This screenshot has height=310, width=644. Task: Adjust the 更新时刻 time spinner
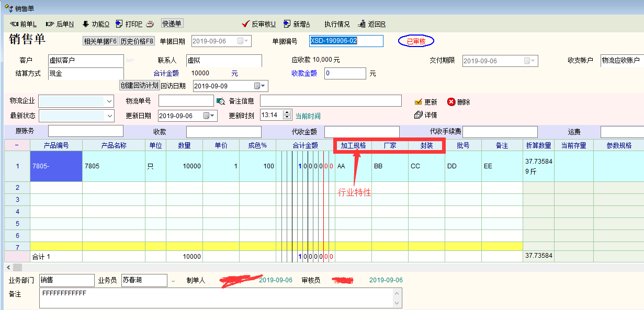(287, 115)
